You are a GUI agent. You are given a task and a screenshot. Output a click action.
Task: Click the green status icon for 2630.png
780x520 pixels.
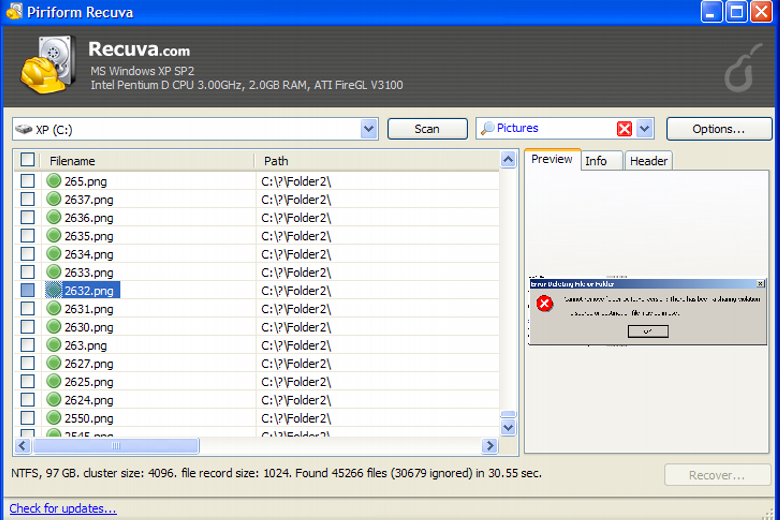[53, 326]
